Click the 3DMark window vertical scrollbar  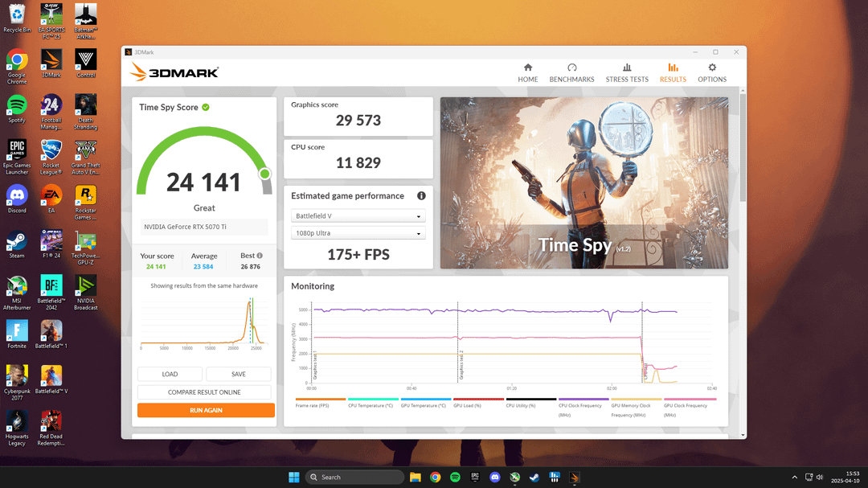pyautogui.click(x=743, y=149)
